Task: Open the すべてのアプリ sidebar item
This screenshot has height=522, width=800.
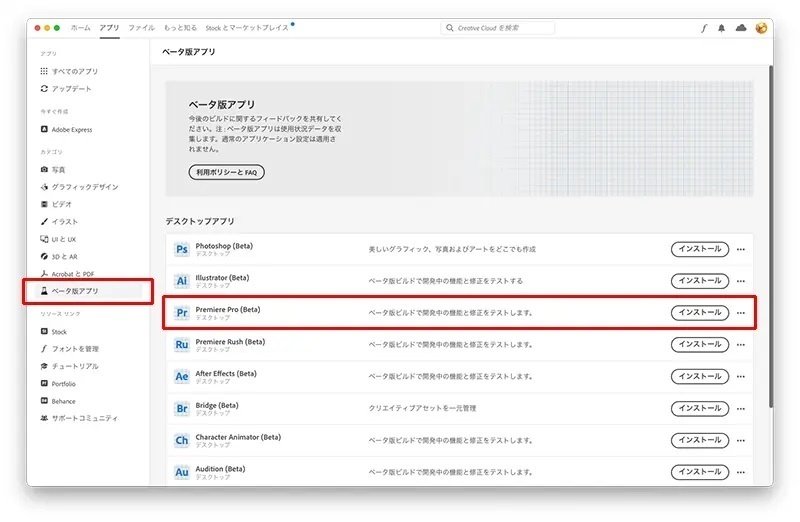Action: [x=69, y=71]
